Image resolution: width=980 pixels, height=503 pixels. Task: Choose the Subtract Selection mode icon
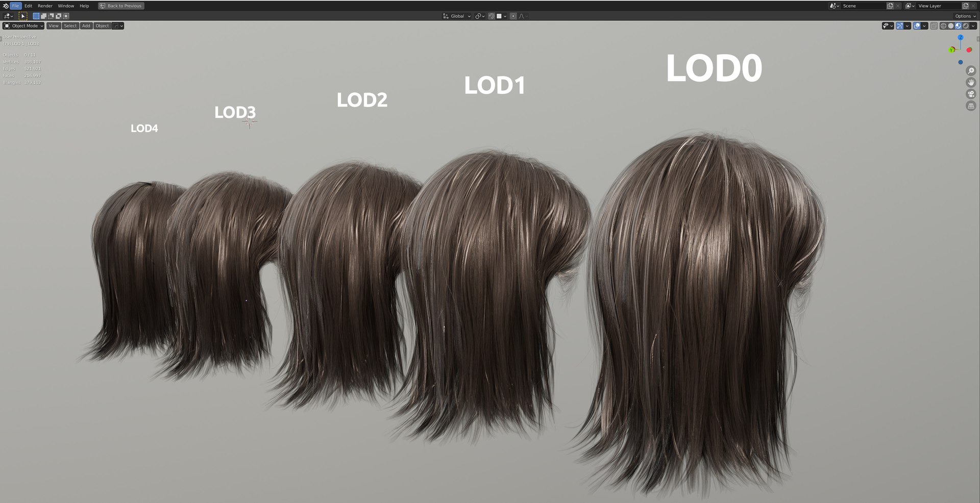tap(51, 16)
